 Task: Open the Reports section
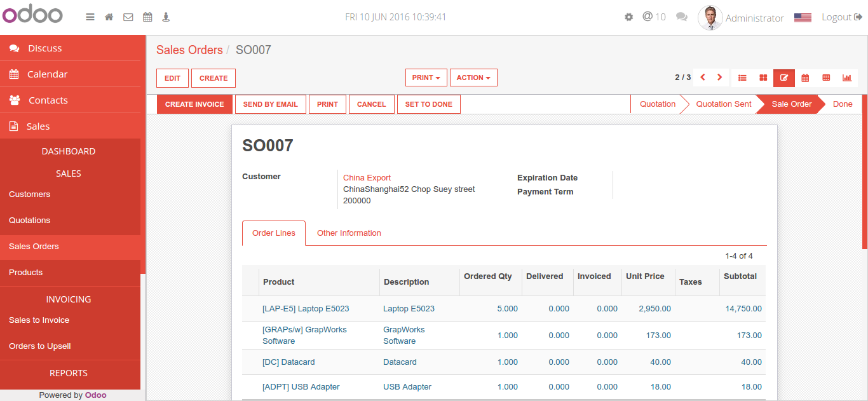click(69, 373)
